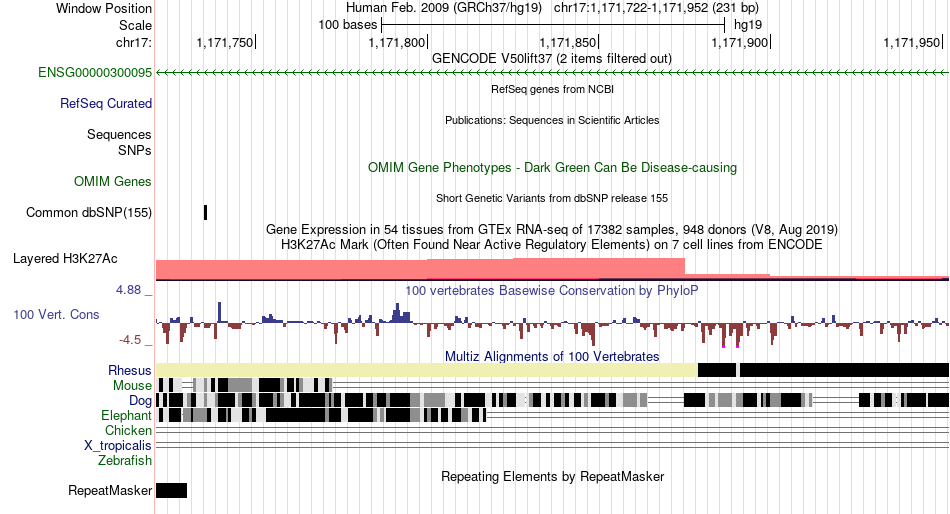Screen dimensions: 950x514
Task: Select the OMIM Genes track label
Action: pos(112,181)
